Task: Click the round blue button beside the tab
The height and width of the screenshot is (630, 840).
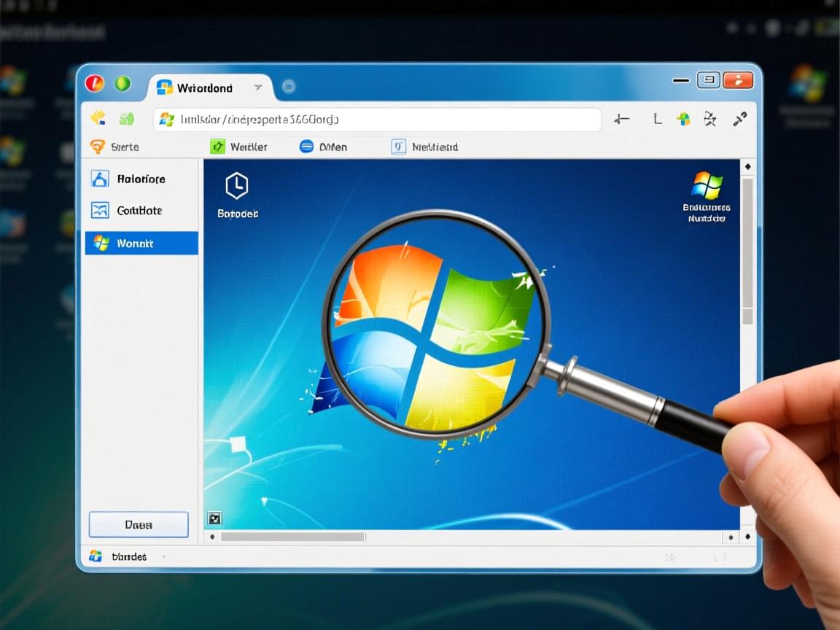Action: [x=289, y=87]
